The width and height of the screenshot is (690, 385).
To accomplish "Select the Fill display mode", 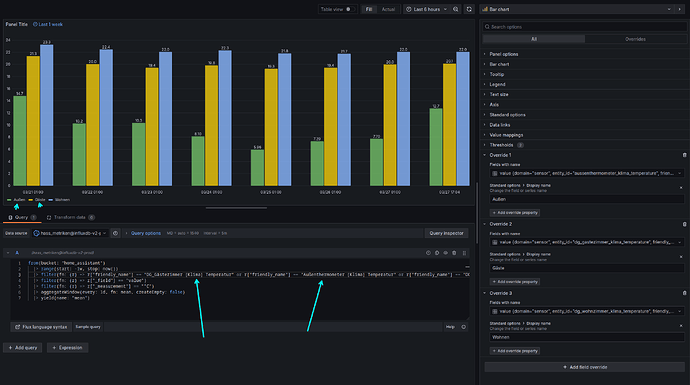I will (x=369, y=9).
